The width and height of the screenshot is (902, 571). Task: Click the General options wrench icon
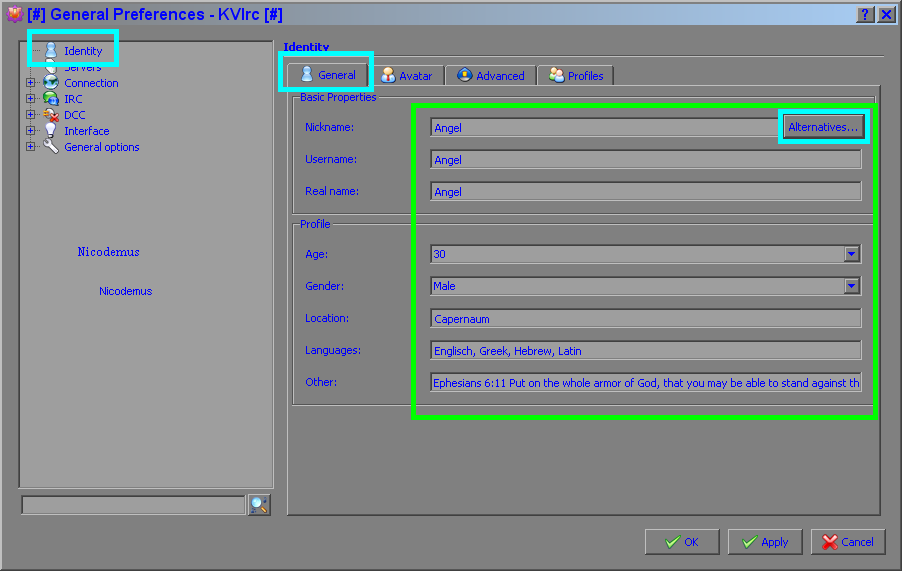tap(51, 147)
